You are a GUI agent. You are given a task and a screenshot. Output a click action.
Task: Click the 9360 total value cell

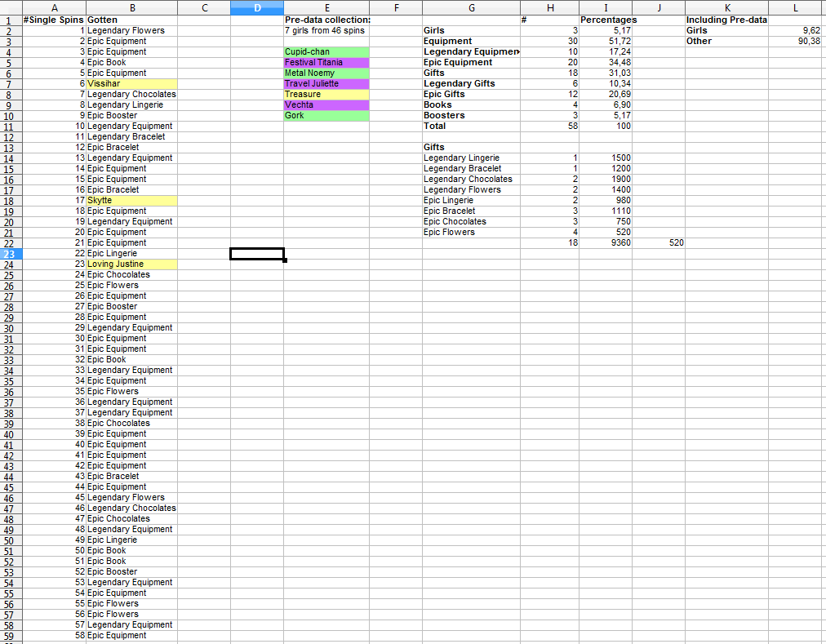click(x=607, y=242)
